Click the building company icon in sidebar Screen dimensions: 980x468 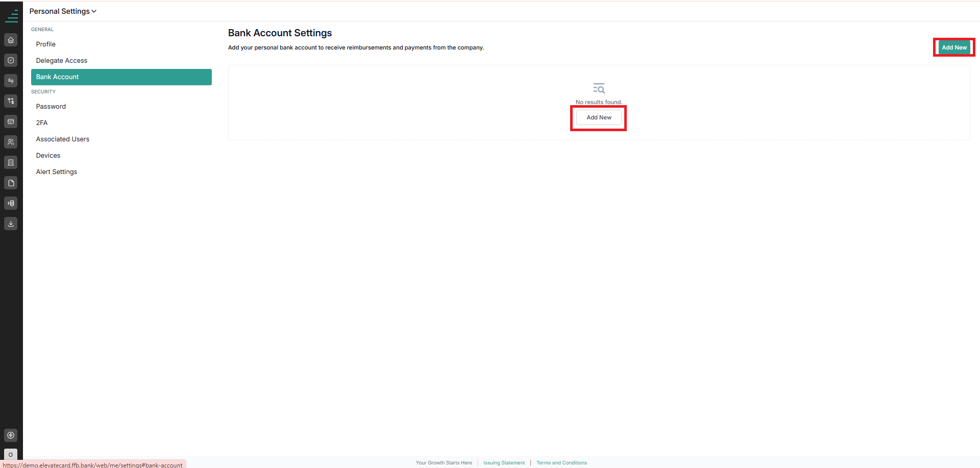(x=11, y=162)
